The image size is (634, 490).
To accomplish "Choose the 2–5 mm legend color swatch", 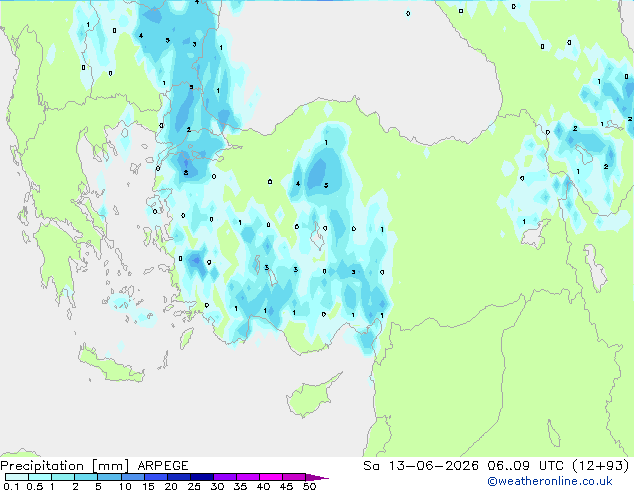I will 86,477.
